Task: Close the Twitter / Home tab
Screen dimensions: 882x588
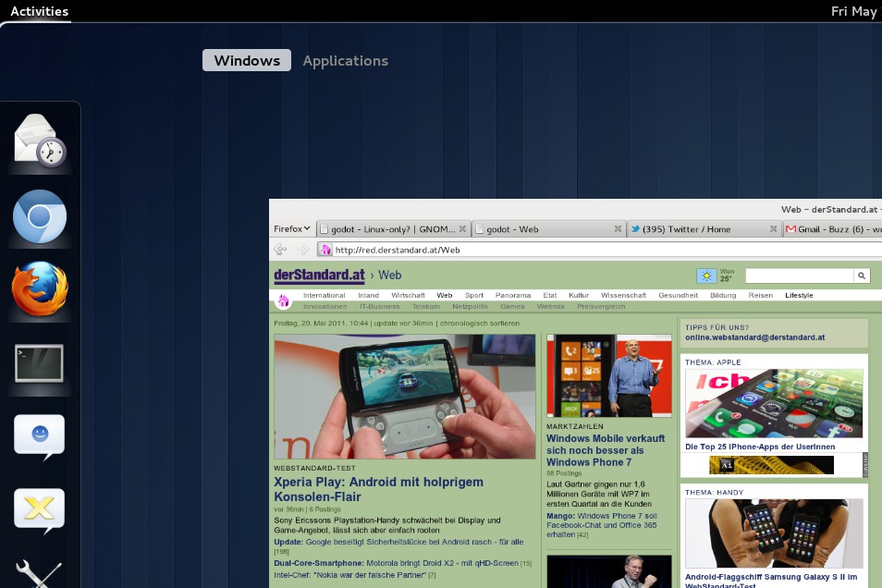Action: (773, 228)
